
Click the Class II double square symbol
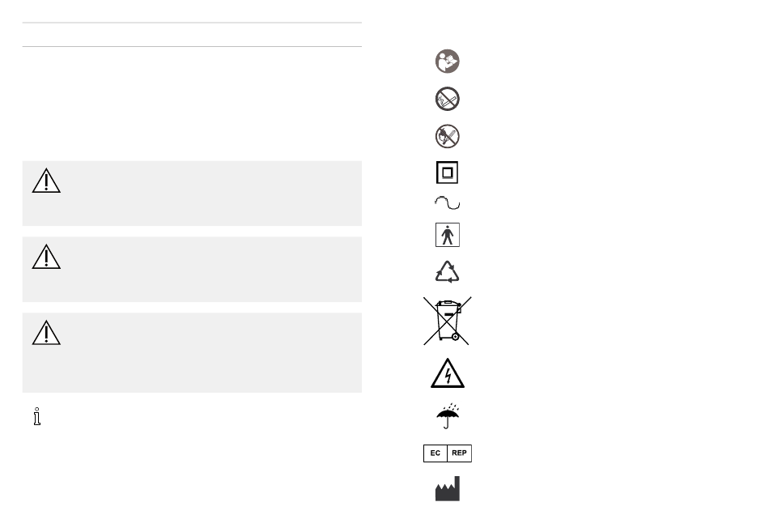[448, 172]
